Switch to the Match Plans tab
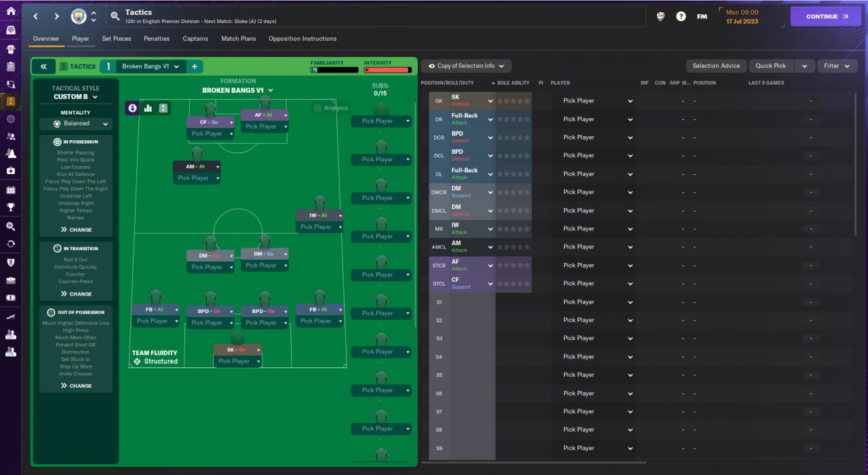Image resolution: width=868 pixels, height=475 pixels. pos(239,39)
